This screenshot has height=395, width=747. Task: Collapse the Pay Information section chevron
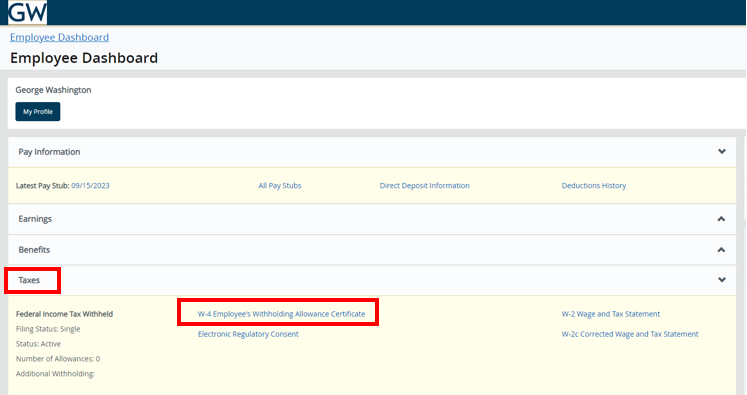coord(722,152)
